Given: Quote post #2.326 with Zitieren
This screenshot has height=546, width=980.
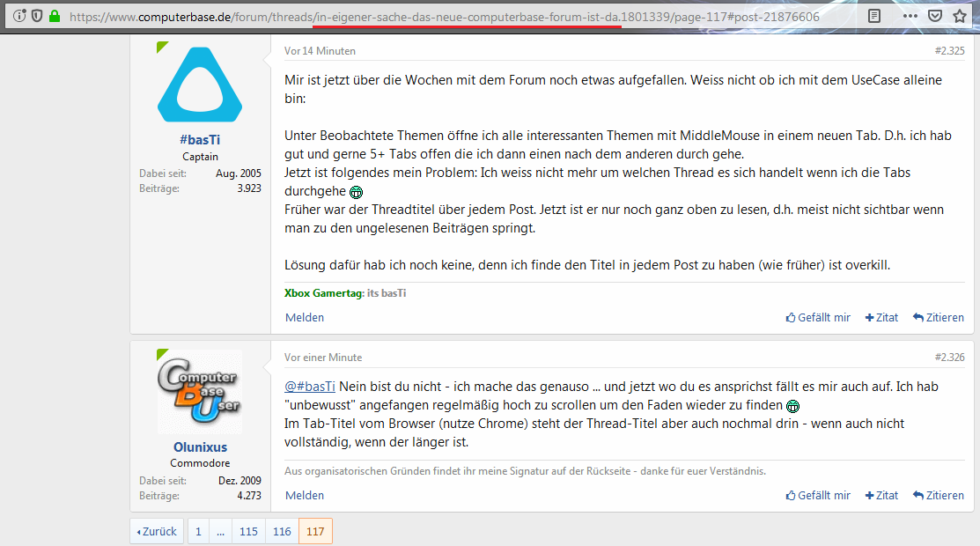Looking at the screenshot, I should [x=938, y=495].
